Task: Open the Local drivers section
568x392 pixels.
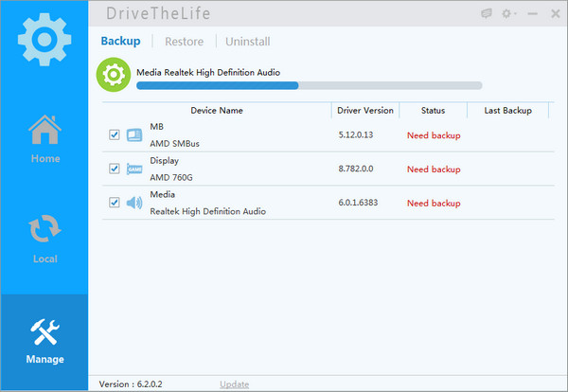Action: coord(44,239)
